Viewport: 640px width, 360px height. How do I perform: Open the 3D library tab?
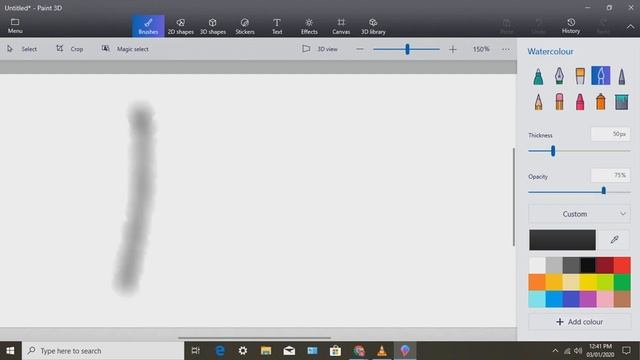(373, 26)
